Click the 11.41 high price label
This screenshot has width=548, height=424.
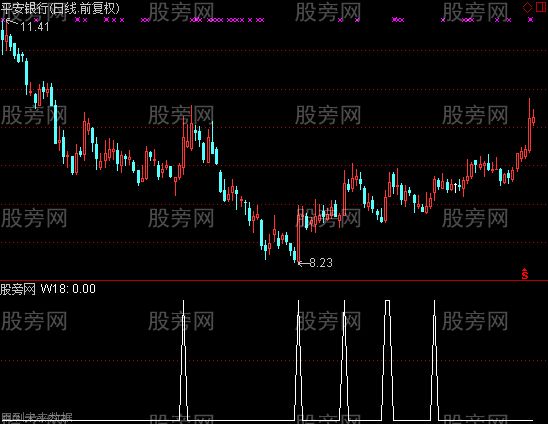click(x=35, y=27)
